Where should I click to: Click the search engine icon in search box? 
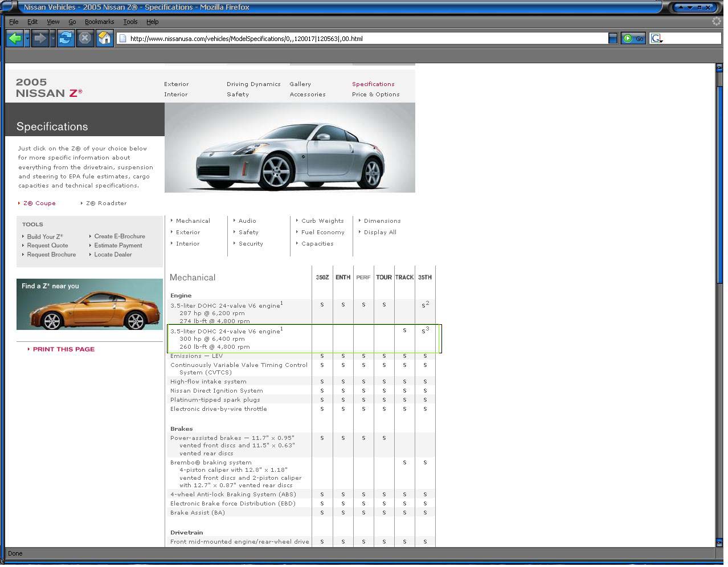656,38
